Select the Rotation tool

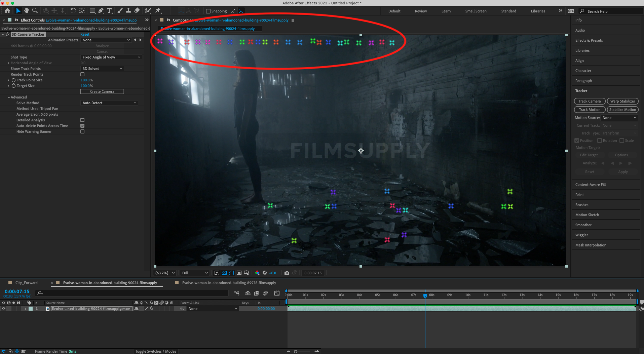(x=74, y=10)
